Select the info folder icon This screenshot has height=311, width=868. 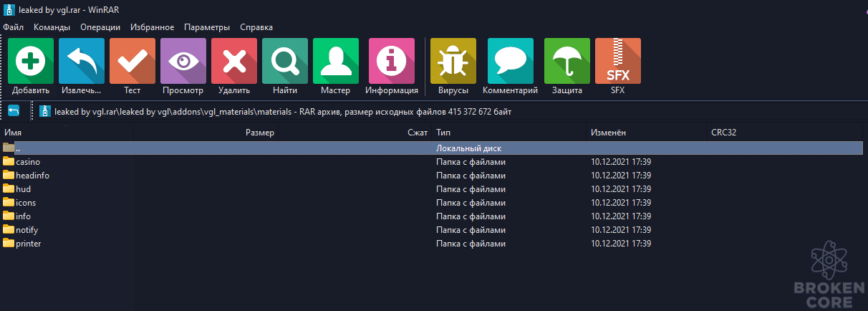pyautogui.click(x=9, y=216)
